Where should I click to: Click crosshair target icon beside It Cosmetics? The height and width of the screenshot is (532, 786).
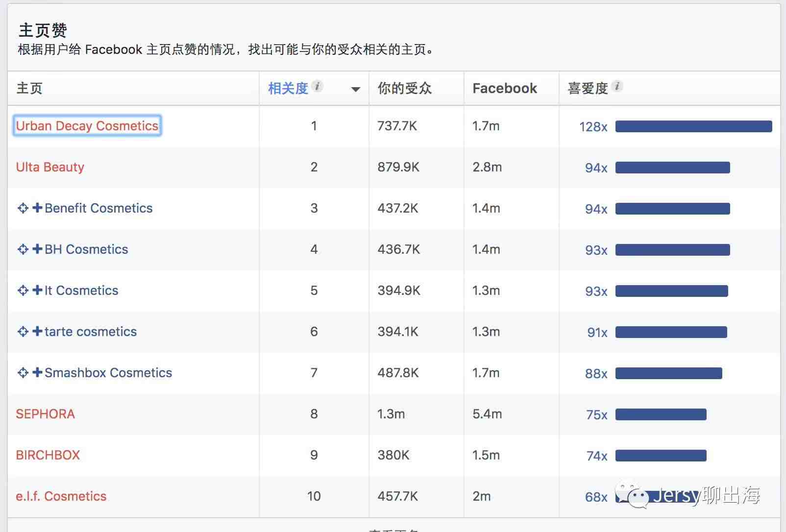[23, 290]
